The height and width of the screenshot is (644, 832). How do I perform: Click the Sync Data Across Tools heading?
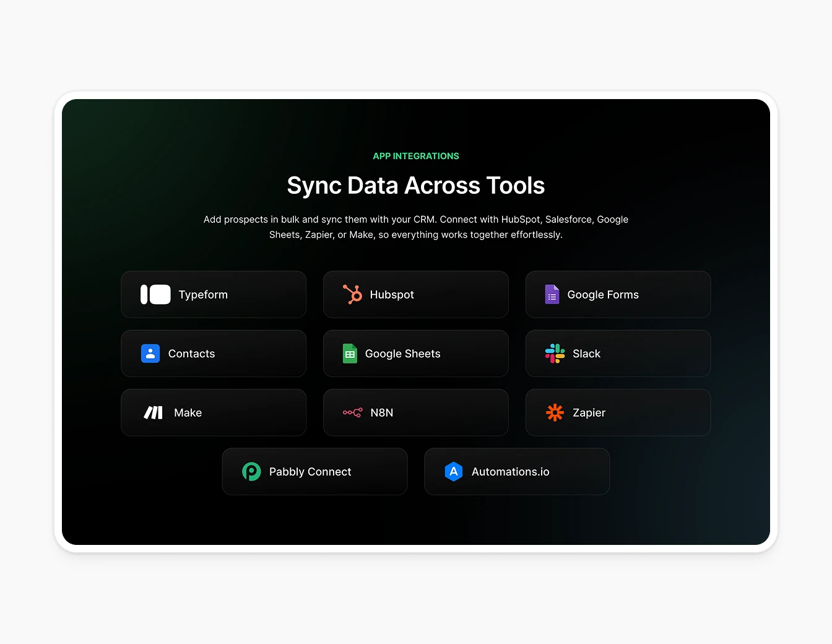[x=415, y=185]
